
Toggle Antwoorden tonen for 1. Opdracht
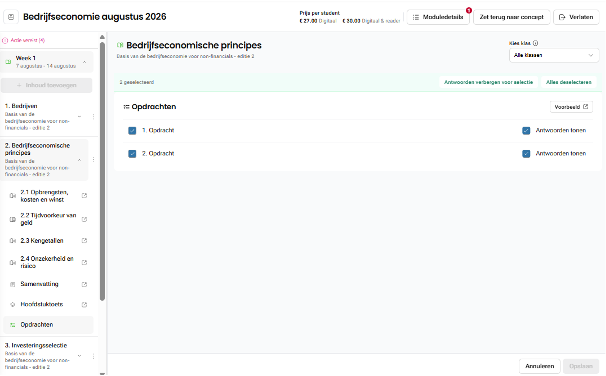point(526,131)
